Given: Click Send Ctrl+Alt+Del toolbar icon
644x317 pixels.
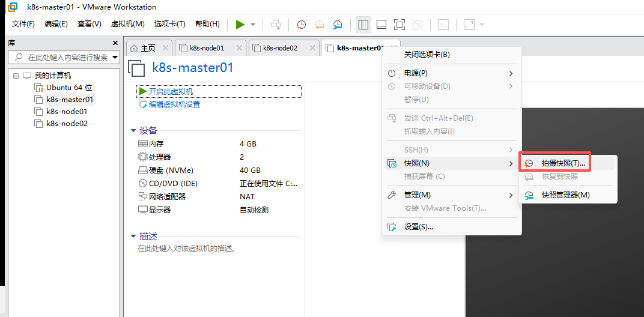Looking at the screenshot, I should [276, 25].
